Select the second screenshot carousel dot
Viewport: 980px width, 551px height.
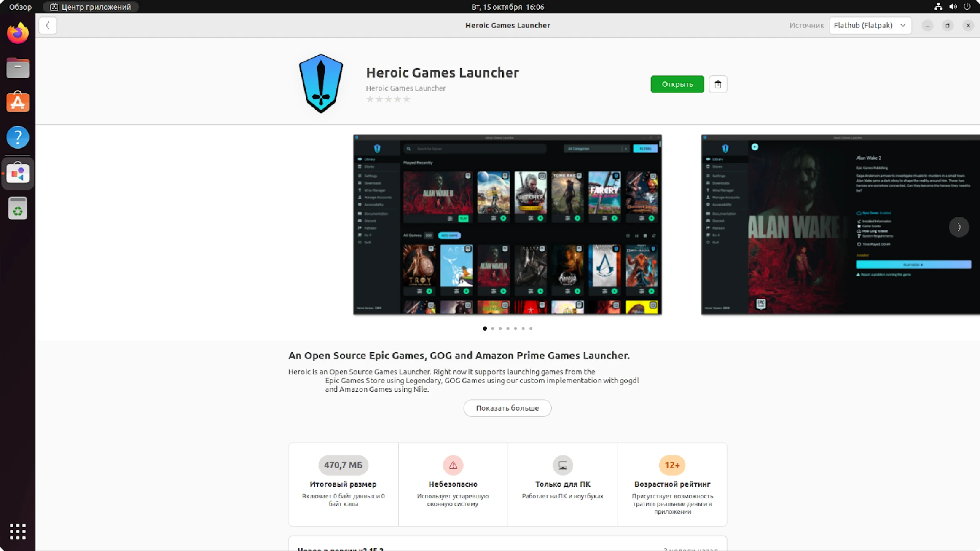tap(492, 329)
